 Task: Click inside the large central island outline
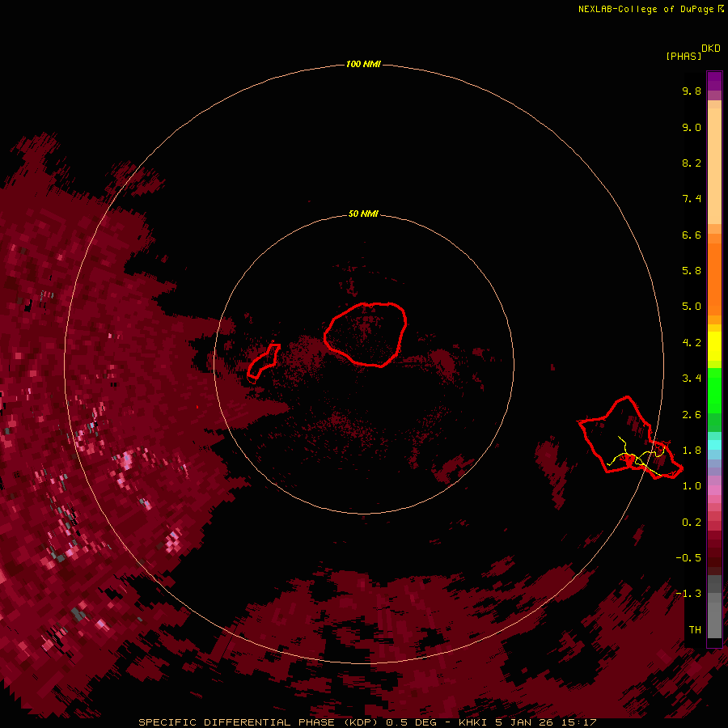coord(366,334)
